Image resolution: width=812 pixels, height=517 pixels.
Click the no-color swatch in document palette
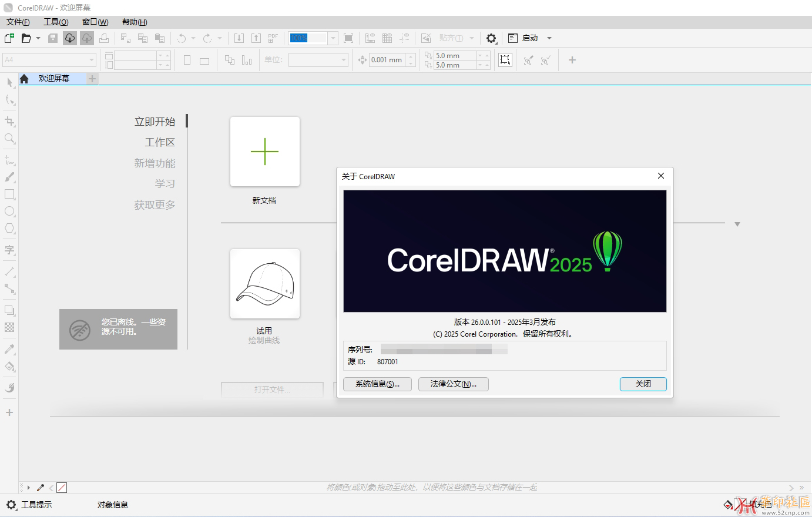62,488
